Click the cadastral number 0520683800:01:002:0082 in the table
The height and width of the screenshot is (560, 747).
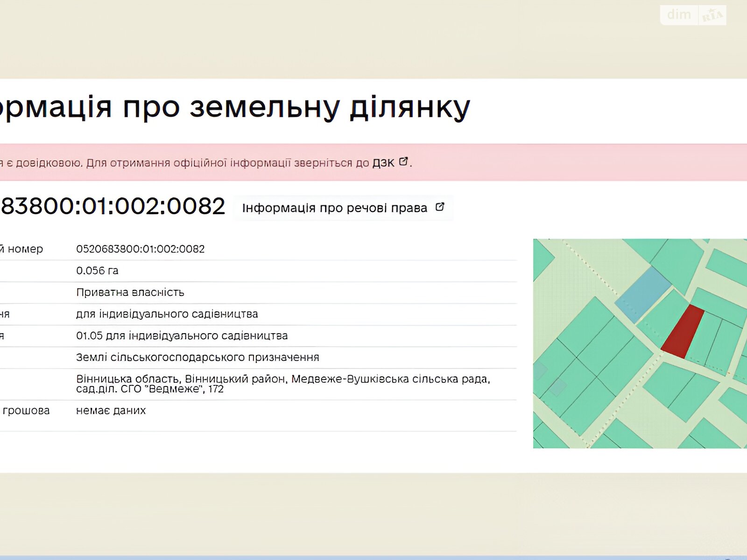[140, 249]
